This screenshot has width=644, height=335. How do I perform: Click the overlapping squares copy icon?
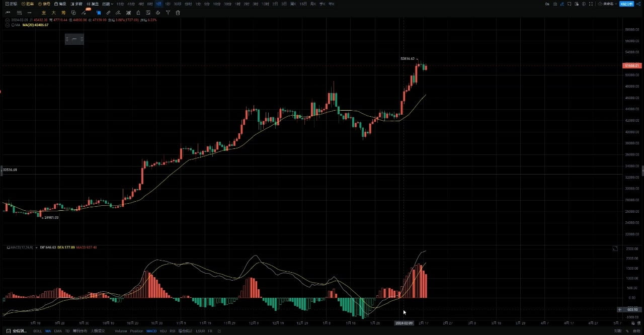coord(73,13)
